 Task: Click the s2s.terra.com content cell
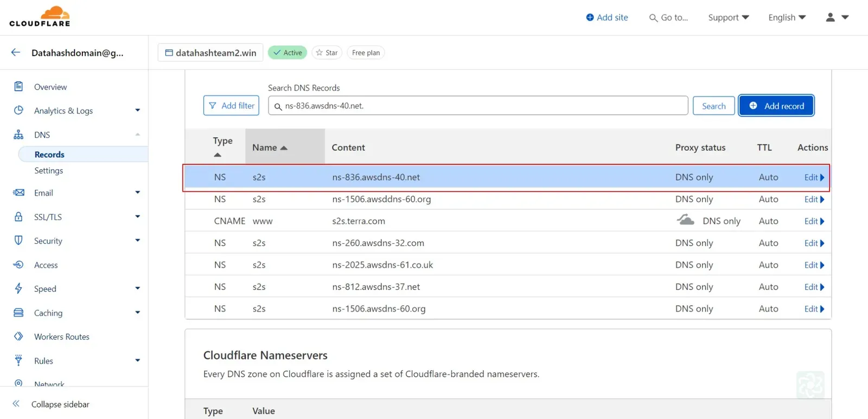point(359,221)
